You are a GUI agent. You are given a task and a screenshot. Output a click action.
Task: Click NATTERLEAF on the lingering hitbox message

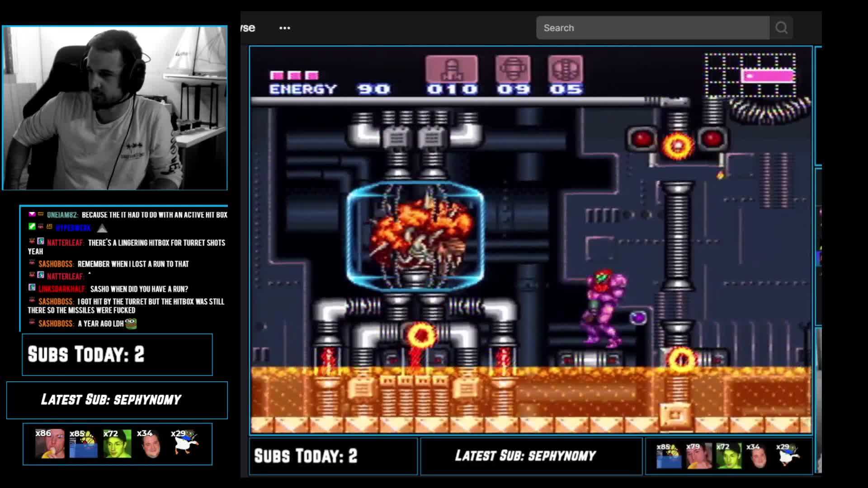pos(66,243)
